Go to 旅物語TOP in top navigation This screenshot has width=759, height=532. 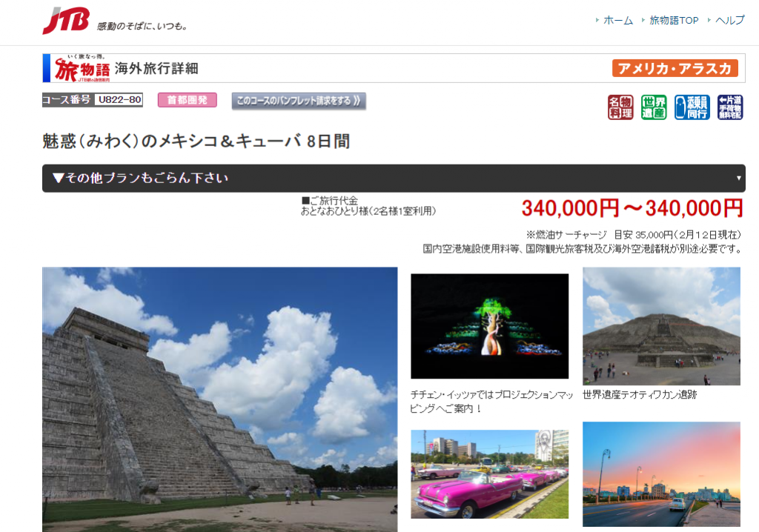(673, 21)
